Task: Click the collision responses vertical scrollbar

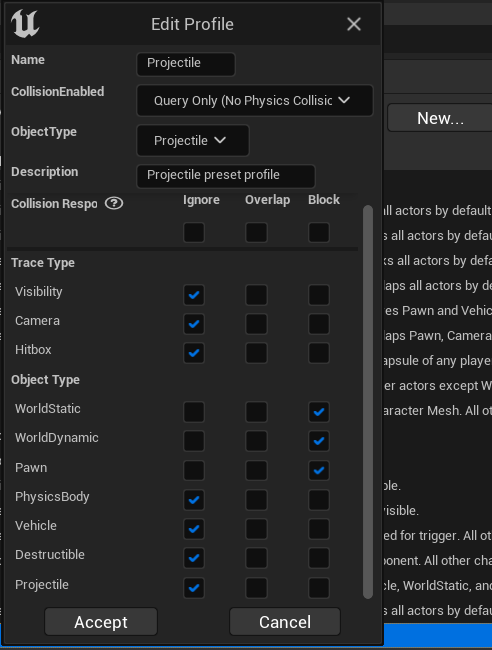Action: [368, 402]
